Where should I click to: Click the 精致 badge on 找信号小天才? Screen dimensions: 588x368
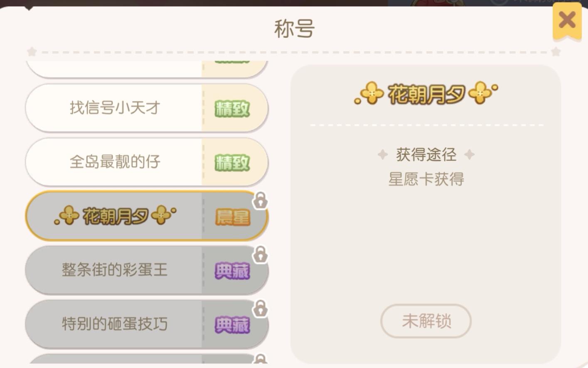coord(231,108)
